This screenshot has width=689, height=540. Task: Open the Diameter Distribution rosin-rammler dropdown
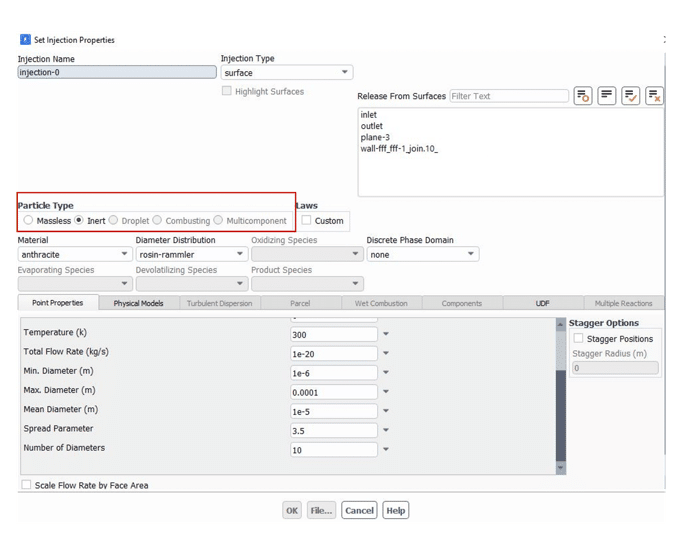click(x=191, y=255)
